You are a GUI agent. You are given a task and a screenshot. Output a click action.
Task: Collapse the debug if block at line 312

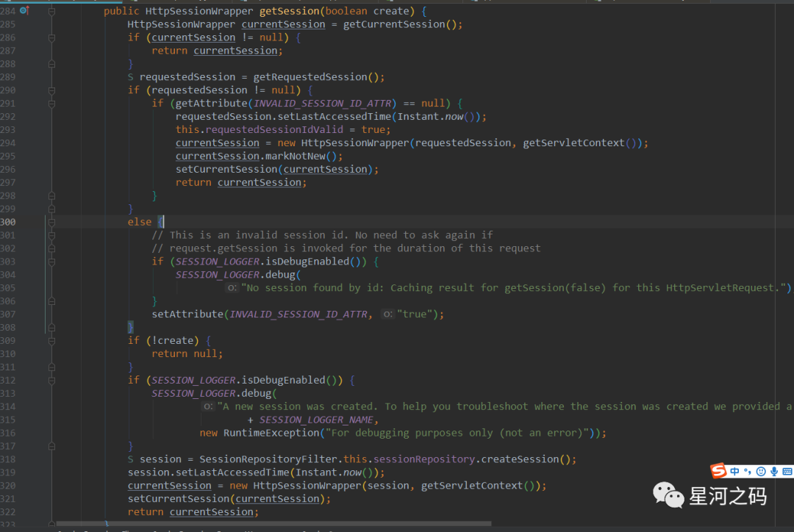point(51,380)
